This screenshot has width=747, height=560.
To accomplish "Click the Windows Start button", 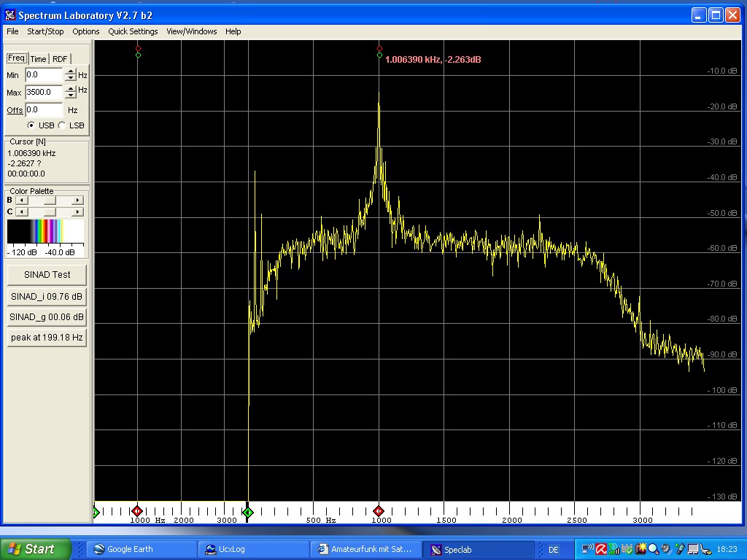I will tap(35, 549).
